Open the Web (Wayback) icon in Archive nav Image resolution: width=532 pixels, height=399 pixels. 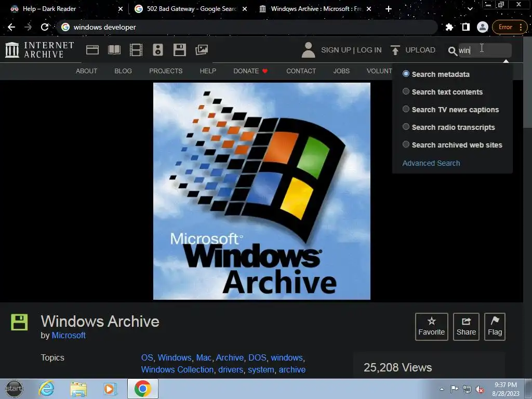point(92,50)
